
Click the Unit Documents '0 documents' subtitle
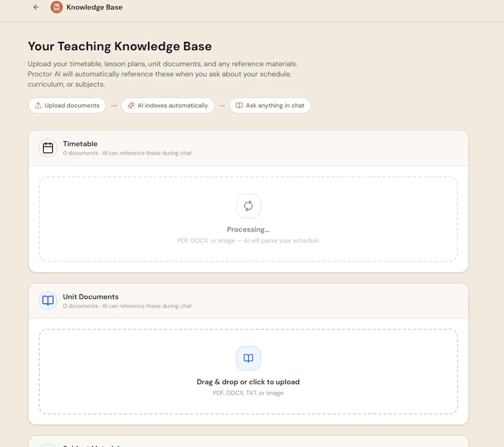click(127, 306)
